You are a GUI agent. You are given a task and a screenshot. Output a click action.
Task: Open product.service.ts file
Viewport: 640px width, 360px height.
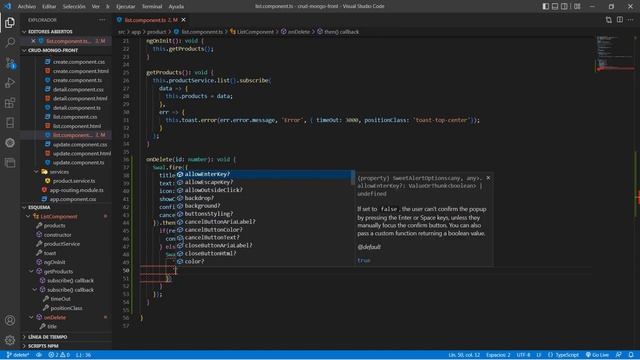[x=74, y=181]
